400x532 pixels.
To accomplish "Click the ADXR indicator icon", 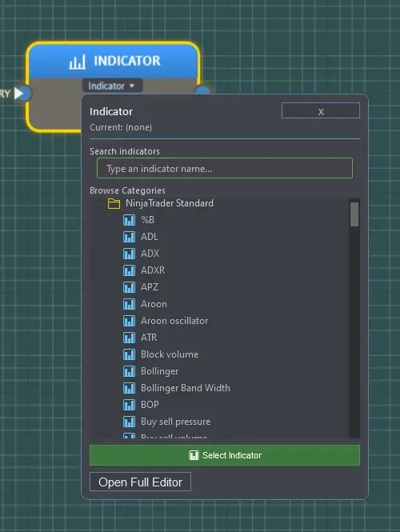I will [x=129, y=270].
